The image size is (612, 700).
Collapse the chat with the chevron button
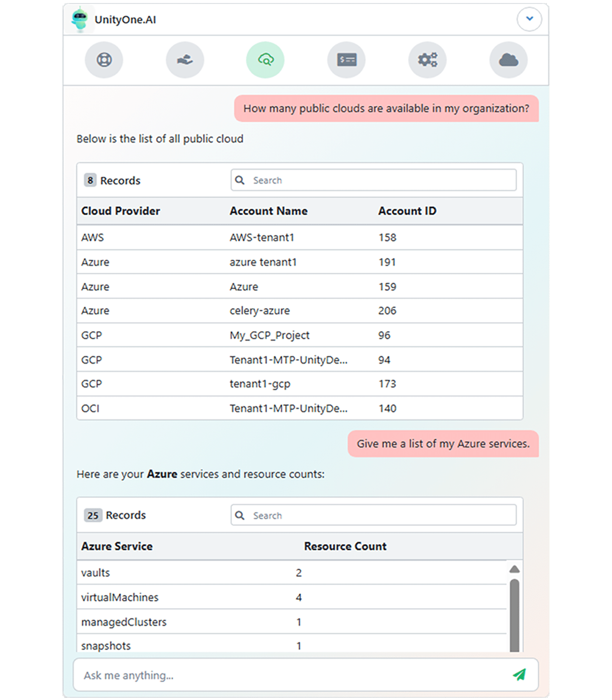coord(529,19)
